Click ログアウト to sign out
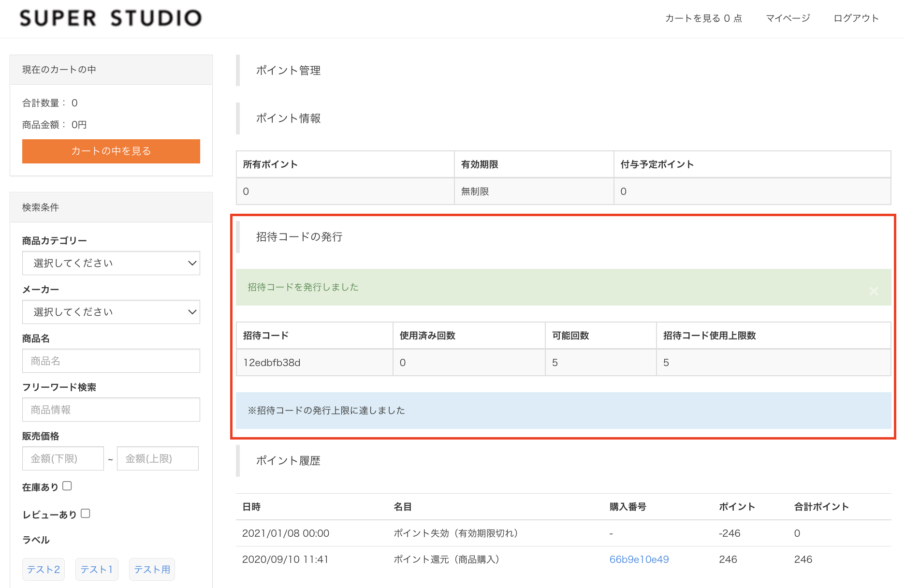905x588 pixels. [x=856, y=18]
